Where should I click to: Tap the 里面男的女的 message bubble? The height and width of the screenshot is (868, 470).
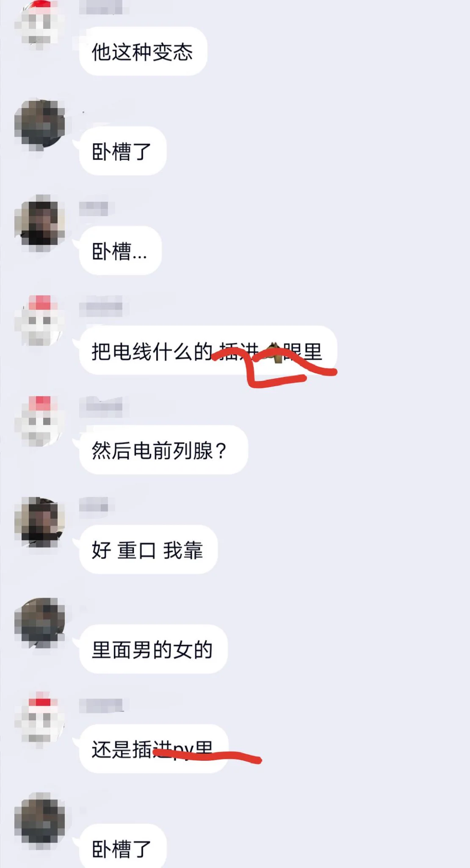153,649
